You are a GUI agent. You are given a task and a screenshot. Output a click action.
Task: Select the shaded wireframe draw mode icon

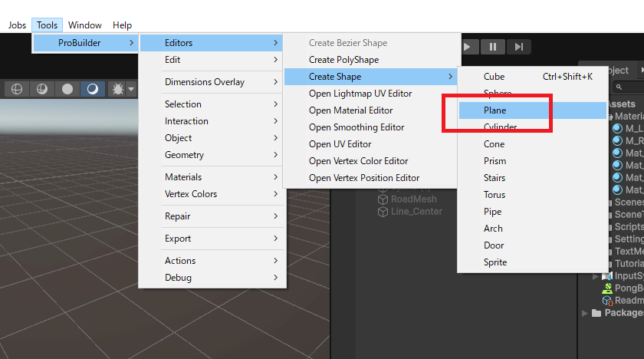coord(41,89)
